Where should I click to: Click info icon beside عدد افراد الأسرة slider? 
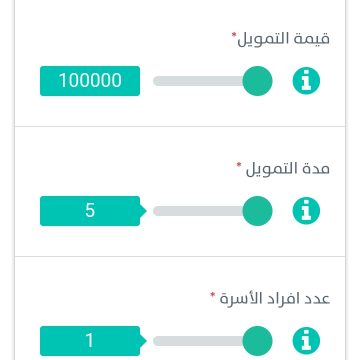306,341
